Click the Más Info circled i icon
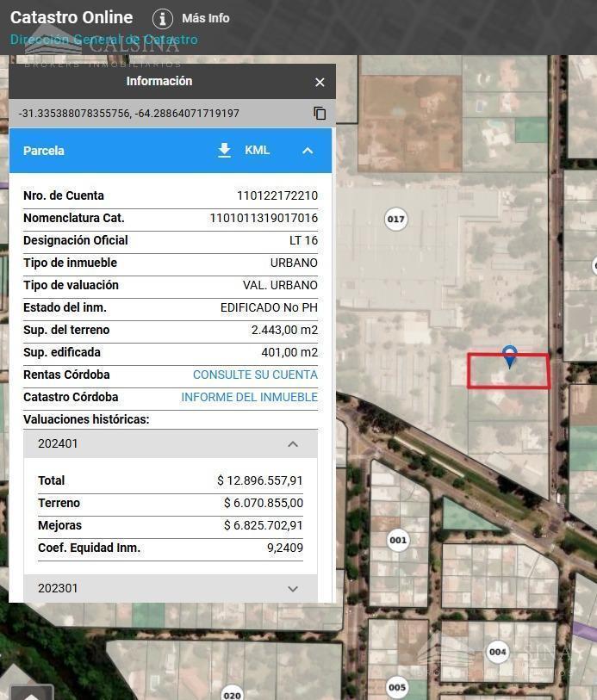Screen dimensions: 597x700 coord(163,19)
